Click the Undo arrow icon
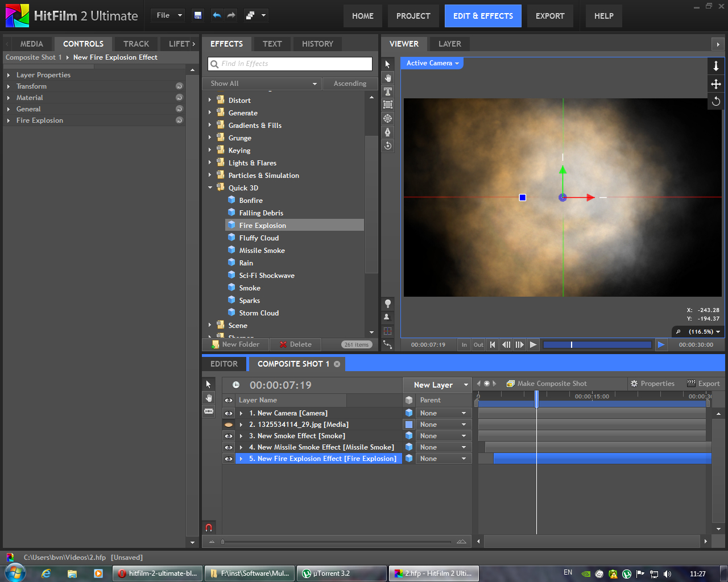 pyautogui.click(x=217, y=15)
